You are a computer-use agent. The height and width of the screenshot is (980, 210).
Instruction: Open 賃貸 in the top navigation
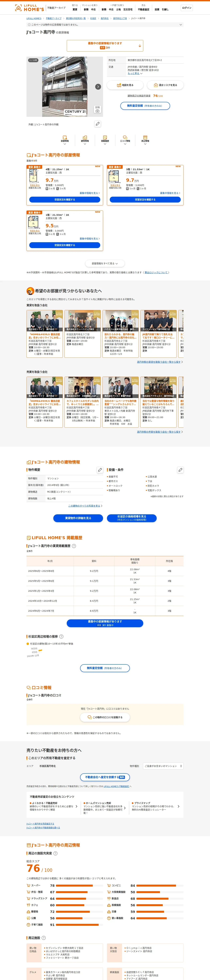coord(75,9)
